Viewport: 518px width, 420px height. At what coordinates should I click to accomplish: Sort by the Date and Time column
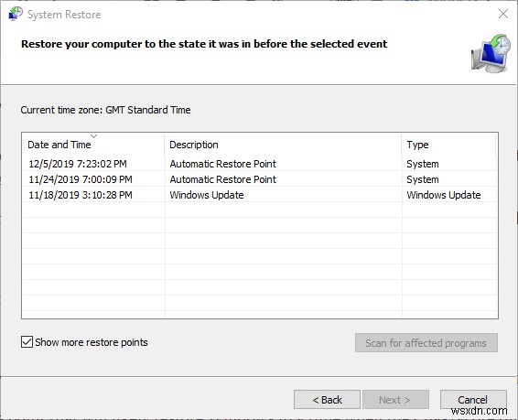[x=92, y=145]
